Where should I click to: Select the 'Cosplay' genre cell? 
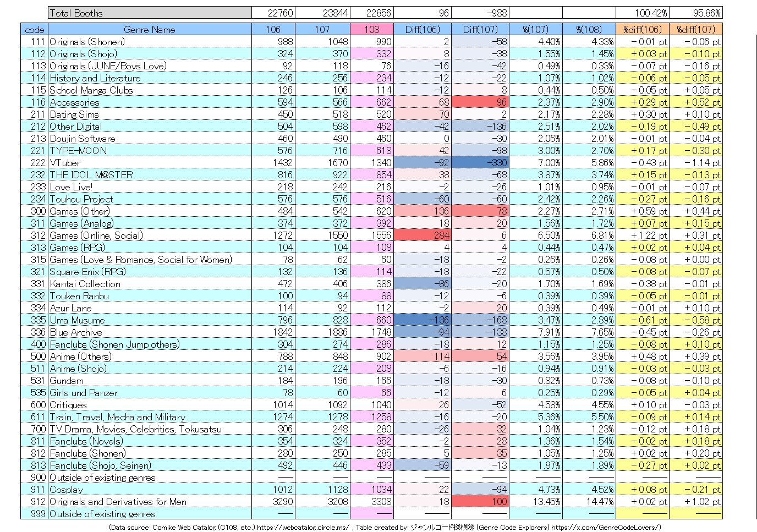click(x=150, y=490)
